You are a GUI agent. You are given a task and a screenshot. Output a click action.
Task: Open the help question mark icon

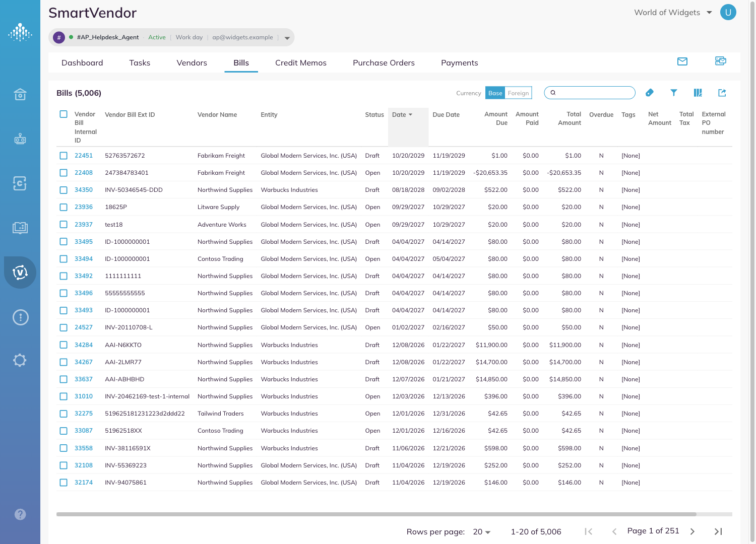tap(20, 514)
